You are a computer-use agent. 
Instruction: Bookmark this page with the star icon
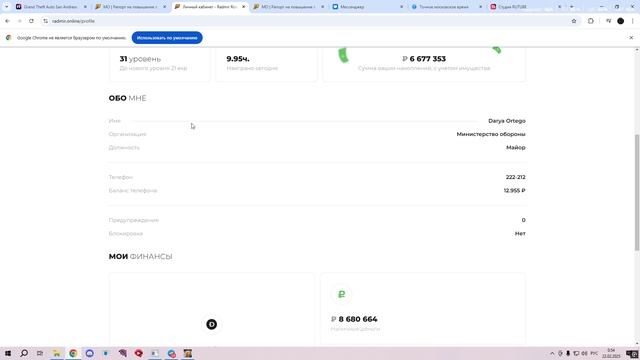574,21
